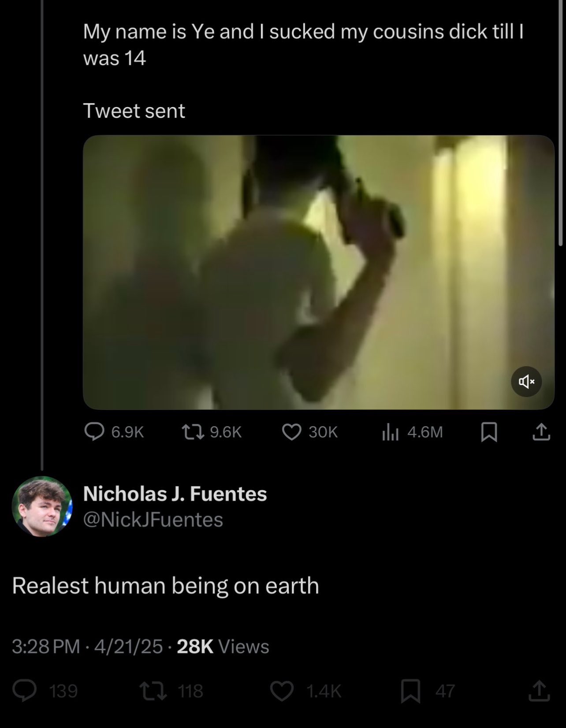The image size is (566, 728).
Task: Select the "Realest human being on earth" text
Action: tap(165, 586)
